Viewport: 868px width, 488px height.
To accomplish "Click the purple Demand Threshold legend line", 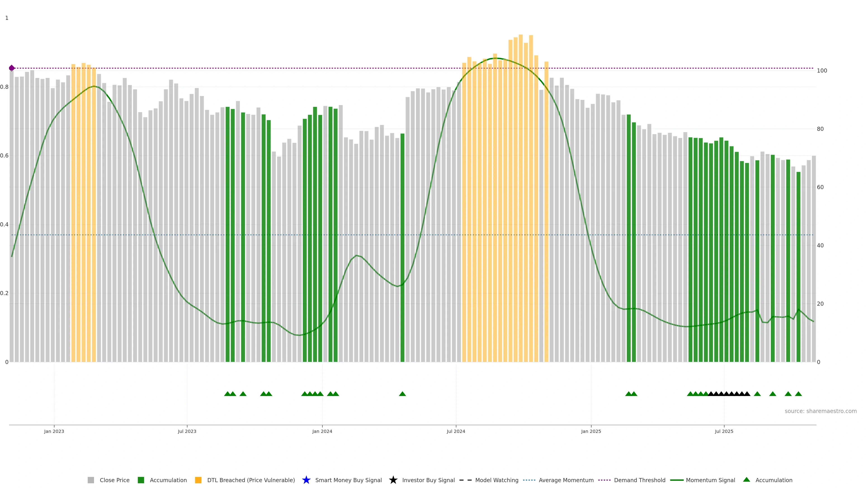I will point(604,480).
